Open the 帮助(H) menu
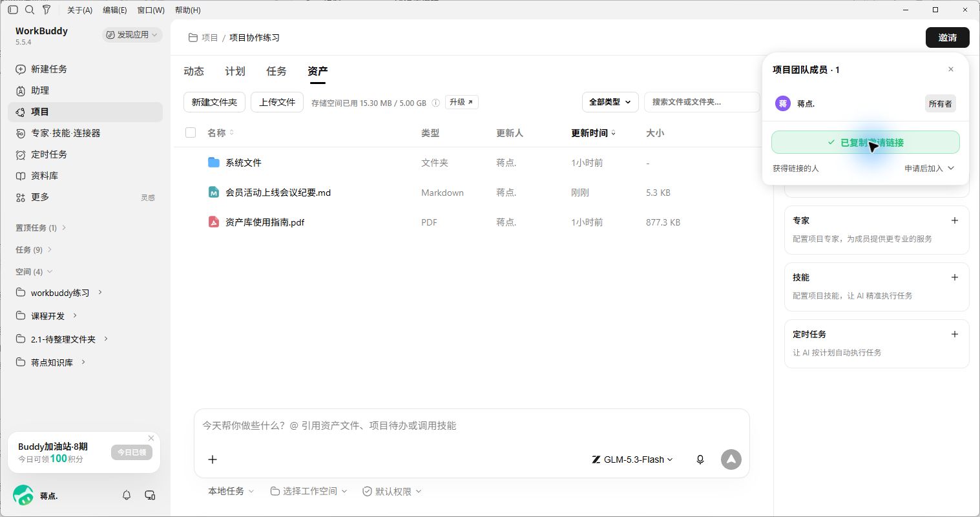This screenshot has width=980, height=517. 188,10
